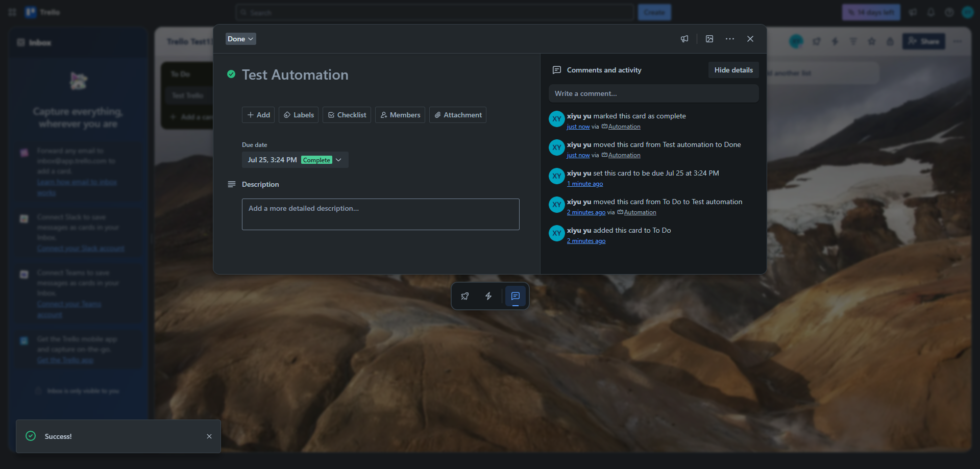This screenshot has height=469, width=980.
Task: Click the 'Test Trello' card in To Do list
Action: click(189, 95)
